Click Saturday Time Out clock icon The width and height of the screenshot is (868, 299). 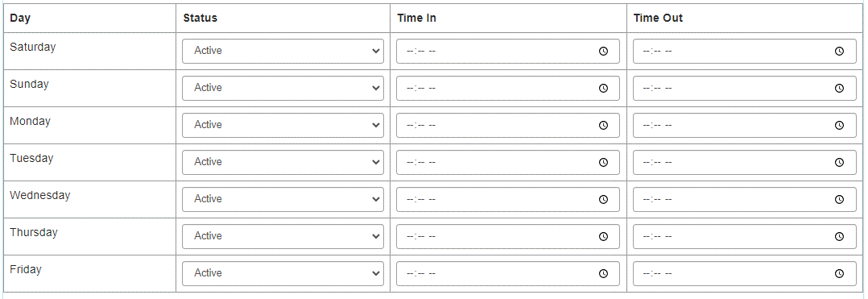coord(839,51)
